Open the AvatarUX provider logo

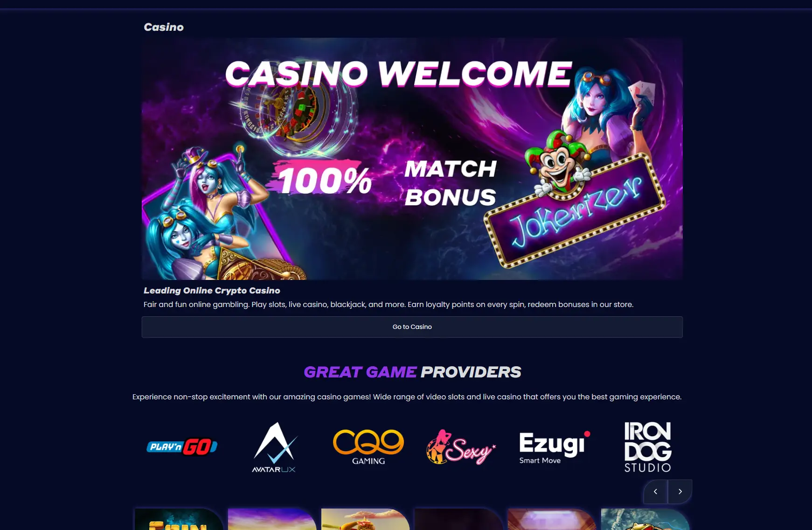click(x=274, y=447)
